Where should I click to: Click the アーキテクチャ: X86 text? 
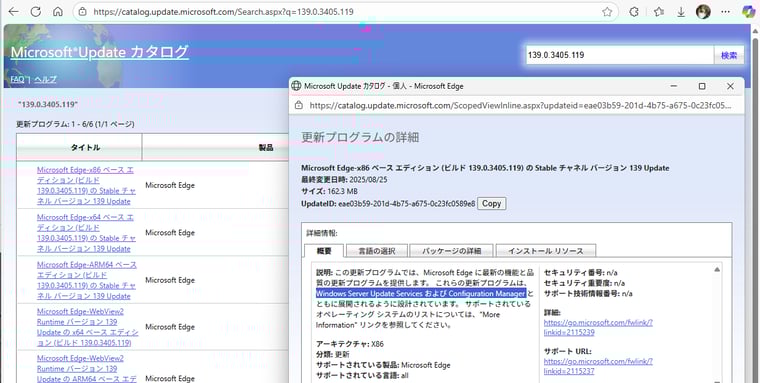point(349,344)
